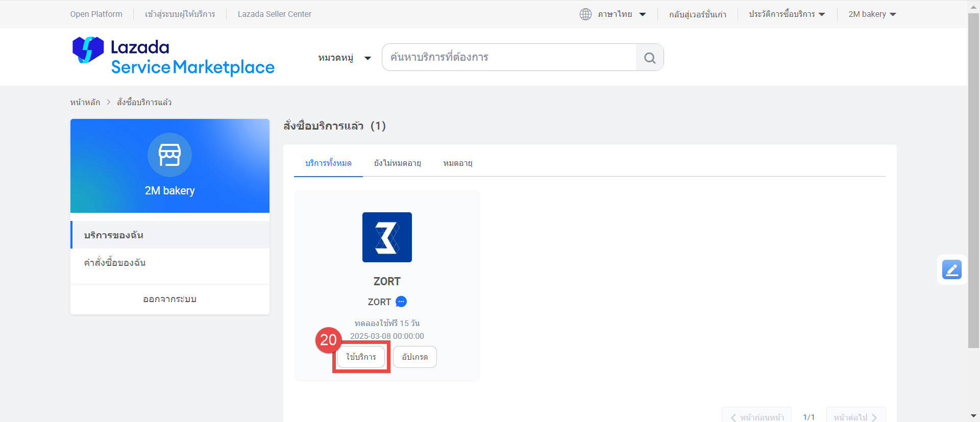The image size is (980, 422).
Task: Click the service search input field
Action: (x=509, y=57)
